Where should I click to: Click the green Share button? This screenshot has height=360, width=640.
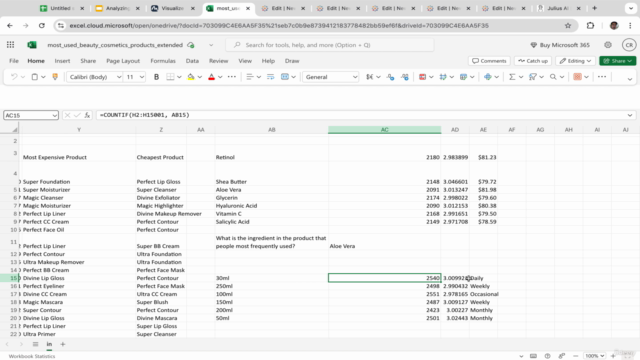pos(618,61)
